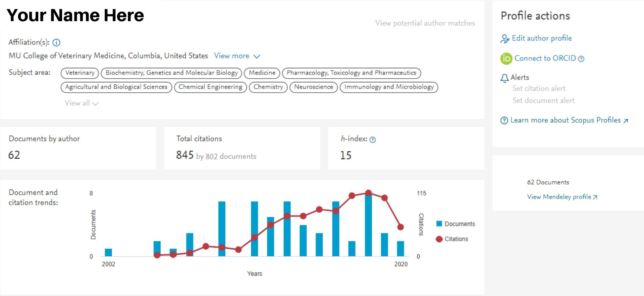
Task: Click the Alerts bell icon
Action: 504,78
